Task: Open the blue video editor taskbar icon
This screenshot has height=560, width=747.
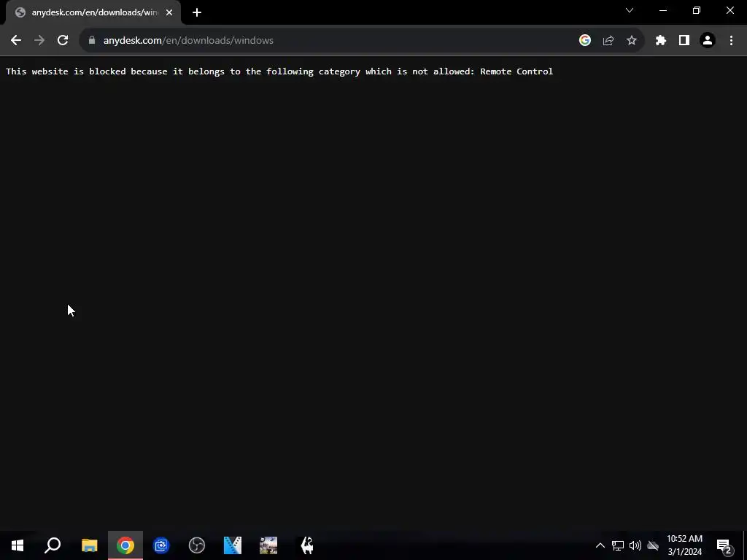Action: point(233,545)
